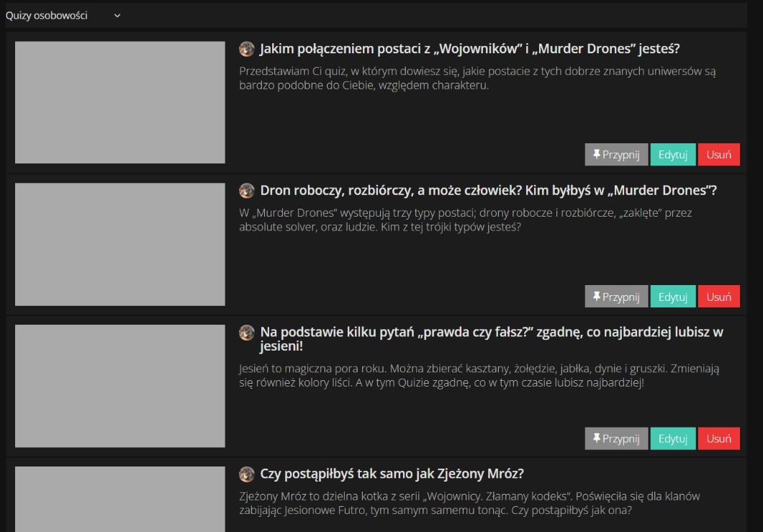Open the Dron roboczy, rozbiórczy quiz title
Viewport: 763px width, 532px height.
488,191
